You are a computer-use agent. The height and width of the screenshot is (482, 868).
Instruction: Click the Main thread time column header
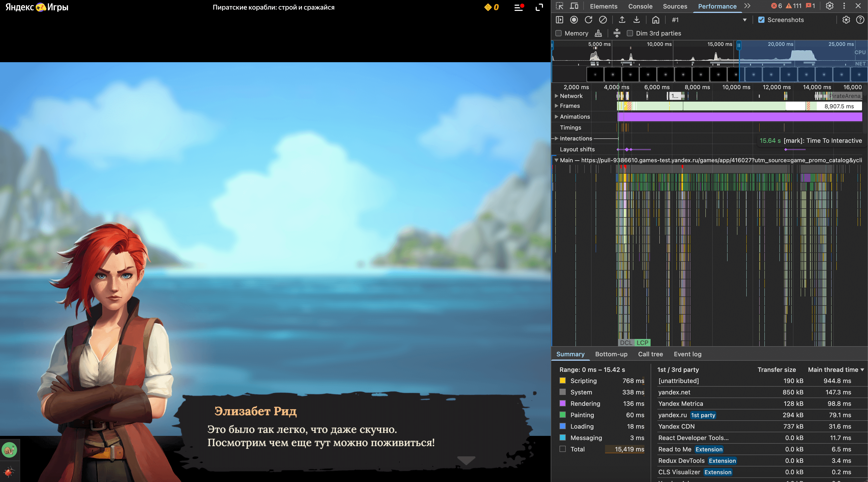(833, 370)
